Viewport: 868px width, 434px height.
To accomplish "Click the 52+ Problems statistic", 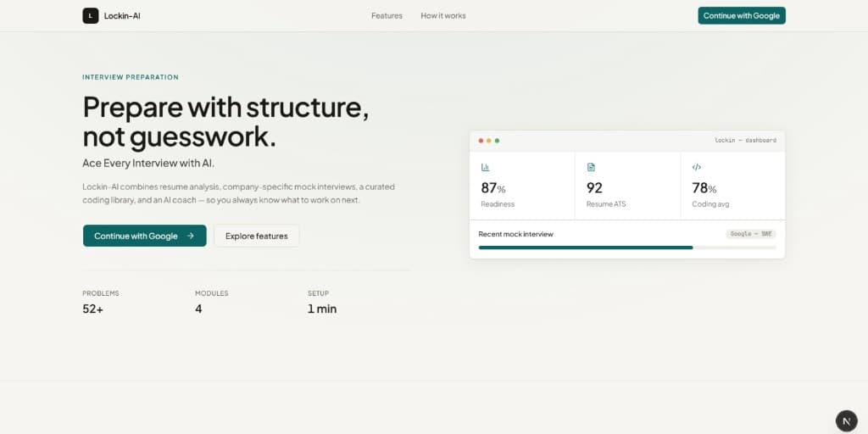I will tap(101, 303).
